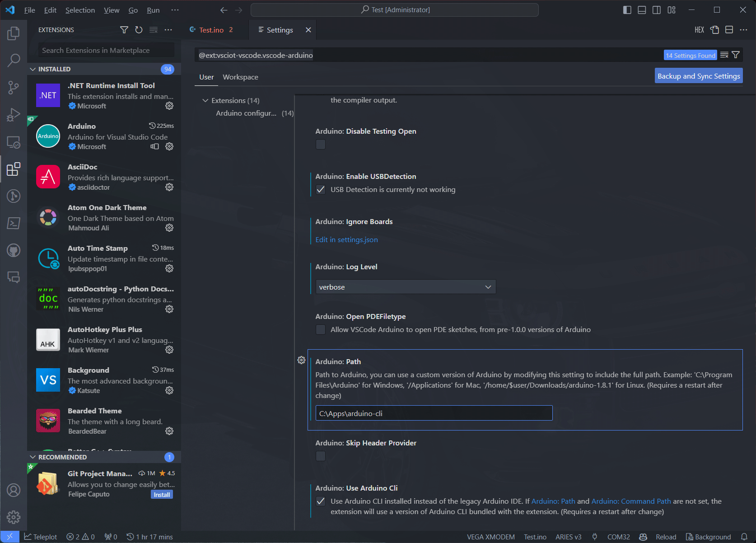
Task: Go back with navigation arrow
Action: 224,10
